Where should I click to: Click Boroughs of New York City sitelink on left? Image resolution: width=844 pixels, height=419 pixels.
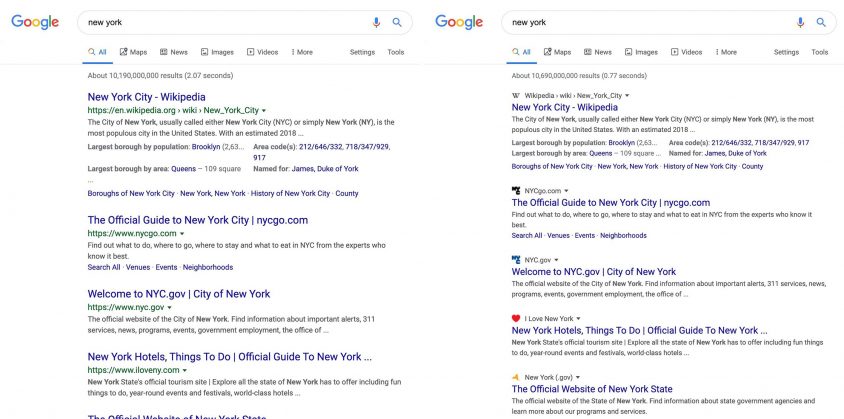coord(131,193)
